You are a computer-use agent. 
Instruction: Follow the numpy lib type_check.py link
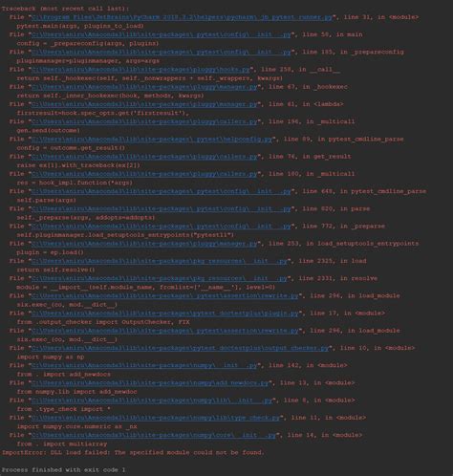[x=156, y=418]
